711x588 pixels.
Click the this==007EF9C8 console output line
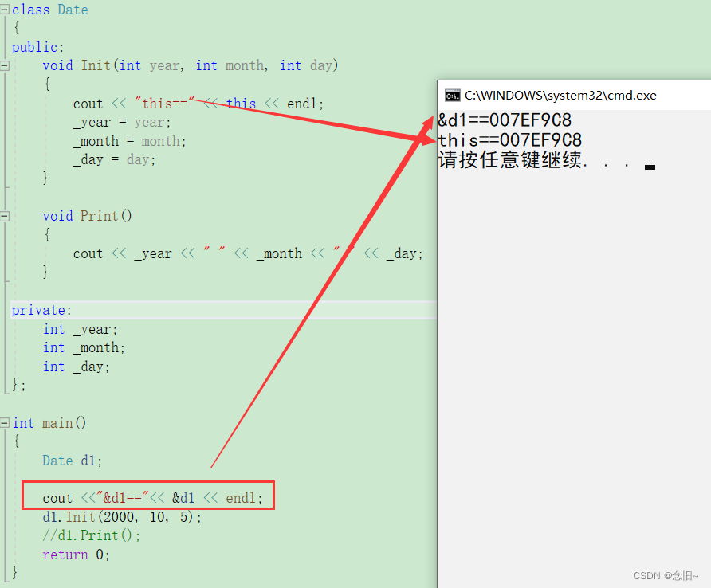pyautogui.click(x=509, y=140)
